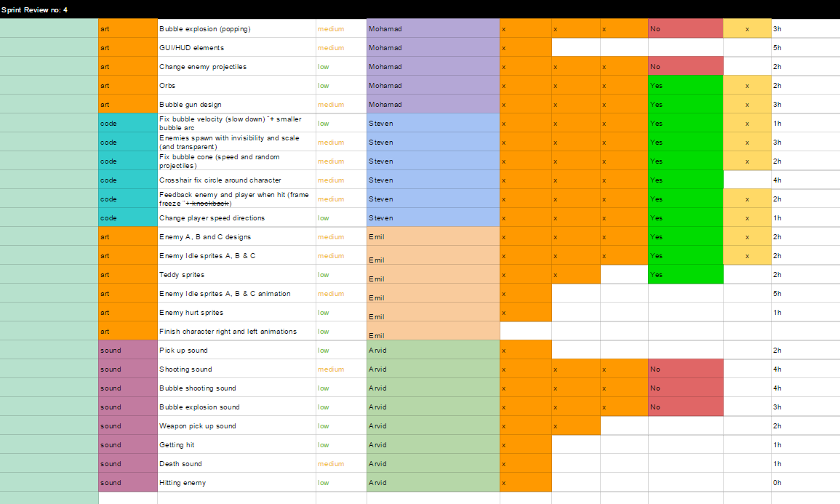Select the 'No' cell in Shooting sound row
The height and width of the screenshot is (504, 840).
click(685, 369)
